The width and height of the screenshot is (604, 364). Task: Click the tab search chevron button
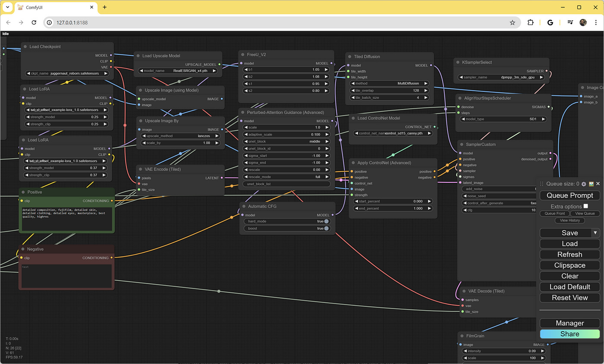coord(7,7)
